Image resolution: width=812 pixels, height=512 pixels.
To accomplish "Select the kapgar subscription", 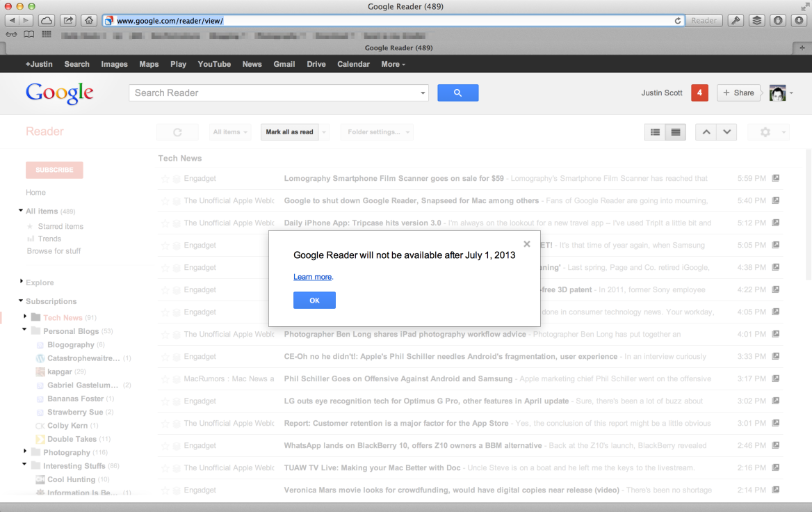I will (x=60, y=371).
